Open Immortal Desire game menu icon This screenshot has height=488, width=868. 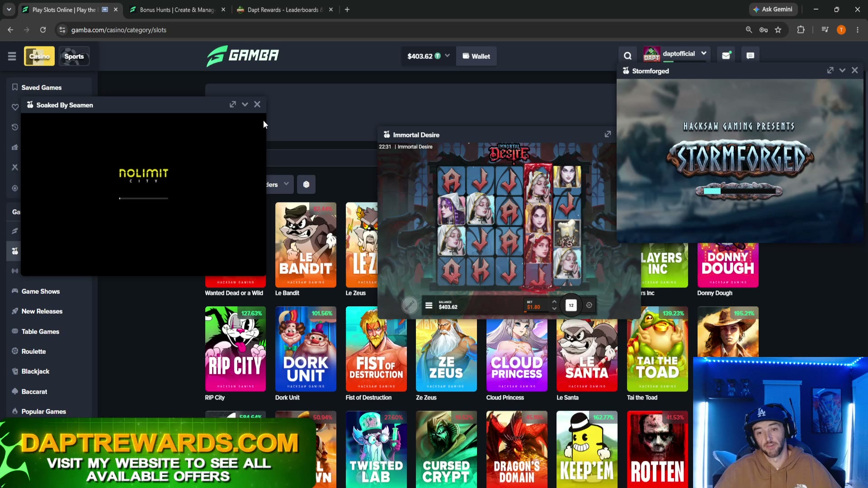(429, 305)
